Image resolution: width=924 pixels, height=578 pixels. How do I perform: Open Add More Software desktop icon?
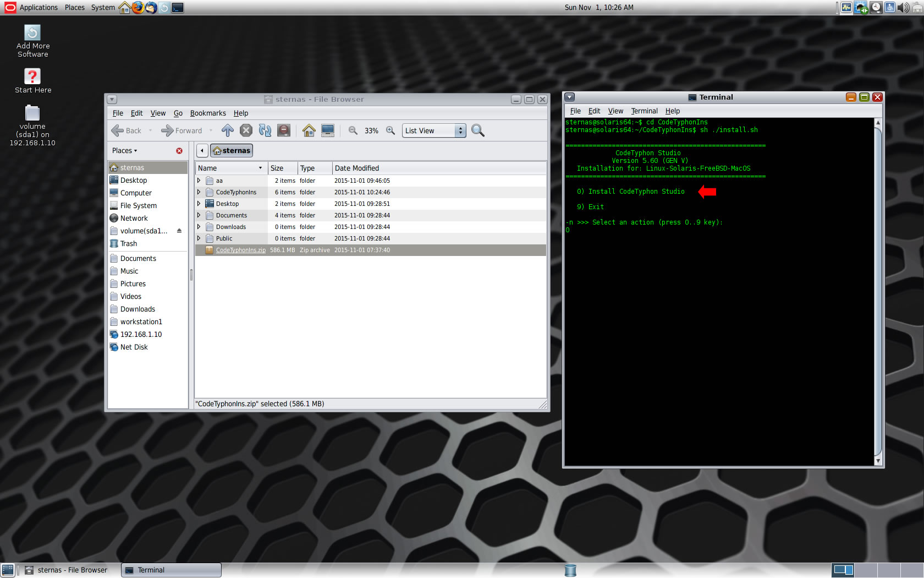pos(32,41)
